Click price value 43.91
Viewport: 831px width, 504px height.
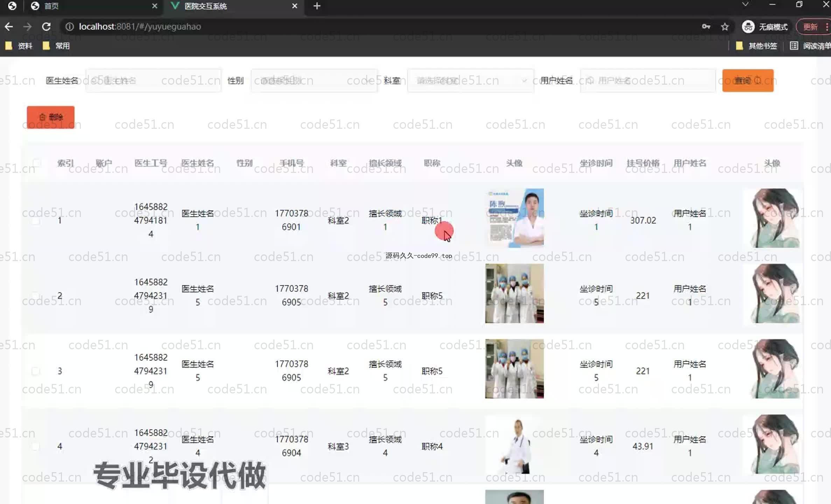643,446
